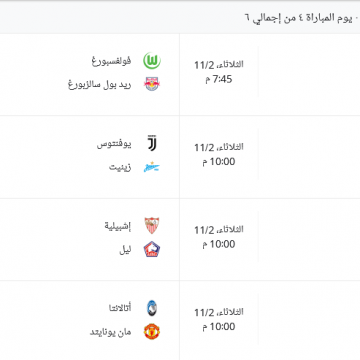Click the يوفنتوس team name
Viewport: 360px width, 360px height.
pos(114,144)
